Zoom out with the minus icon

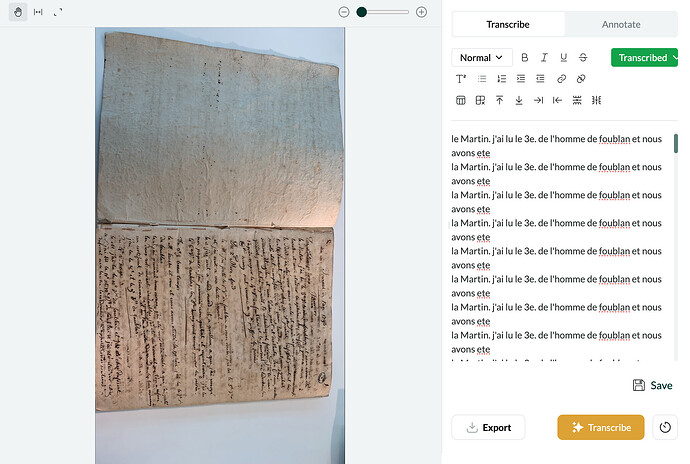click(x=344, y=12)
